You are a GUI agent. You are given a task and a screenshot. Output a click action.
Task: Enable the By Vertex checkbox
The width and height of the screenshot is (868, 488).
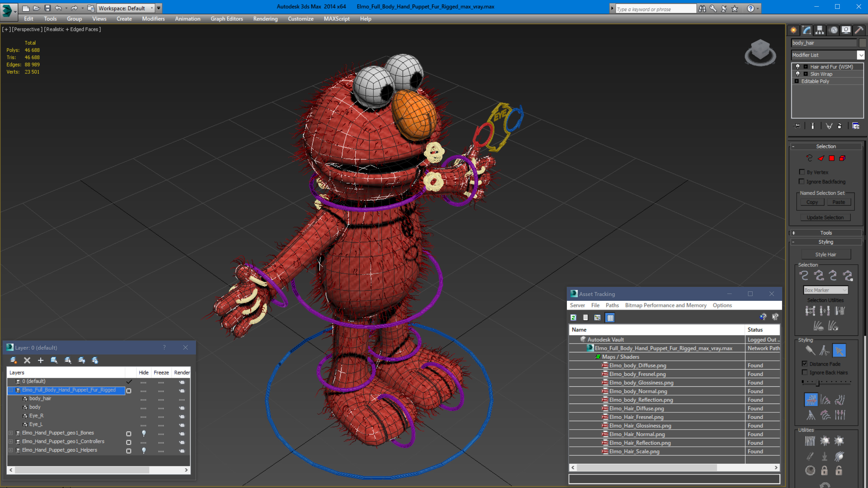click(x=802, y=172)
